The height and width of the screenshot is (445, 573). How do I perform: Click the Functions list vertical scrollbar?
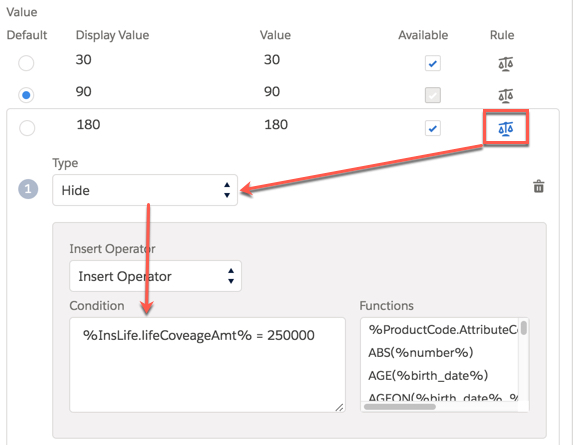coord(524,327)
